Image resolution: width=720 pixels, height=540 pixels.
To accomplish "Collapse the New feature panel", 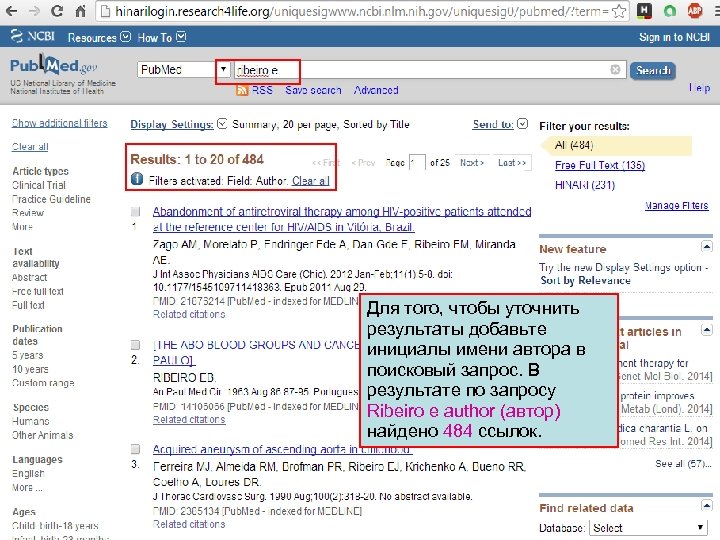I will (707, 247).
